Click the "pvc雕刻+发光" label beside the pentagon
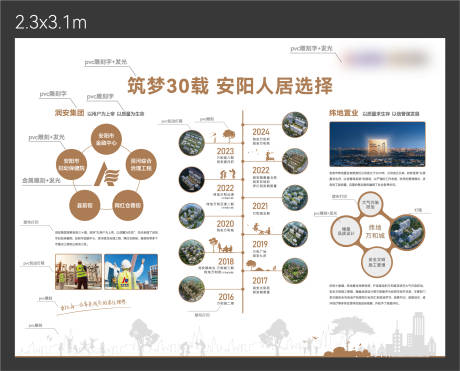The width and height of the screenshot is (460, 371). click(x=47, y=137)
